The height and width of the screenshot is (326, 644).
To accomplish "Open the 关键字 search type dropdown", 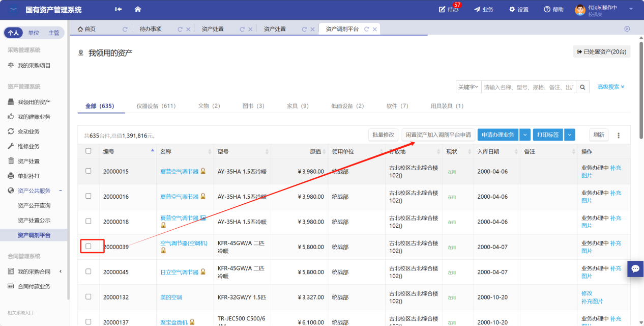I will pos(468,87).
